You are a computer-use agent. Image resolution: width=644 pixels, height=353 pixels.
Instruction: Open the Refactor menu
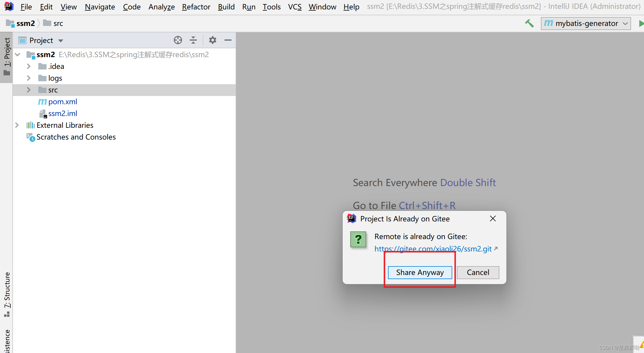coord(196,6)
